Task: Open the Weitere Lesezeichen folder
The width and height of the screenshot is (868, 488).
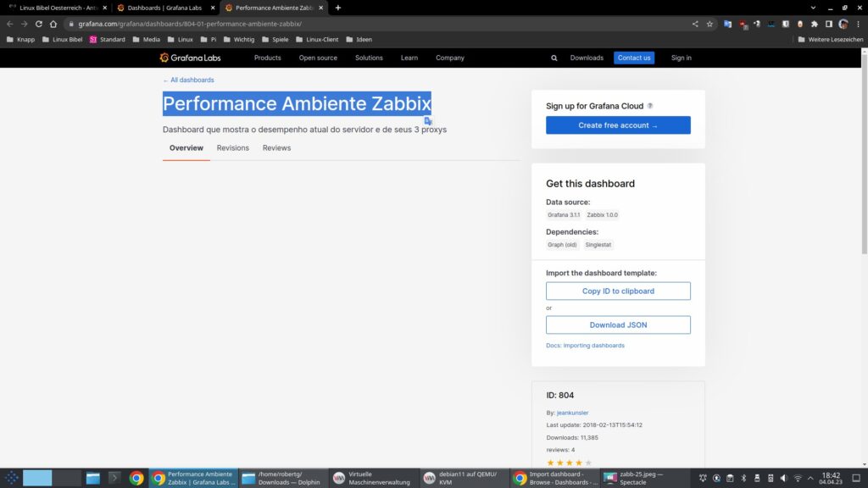Action: 831,39
